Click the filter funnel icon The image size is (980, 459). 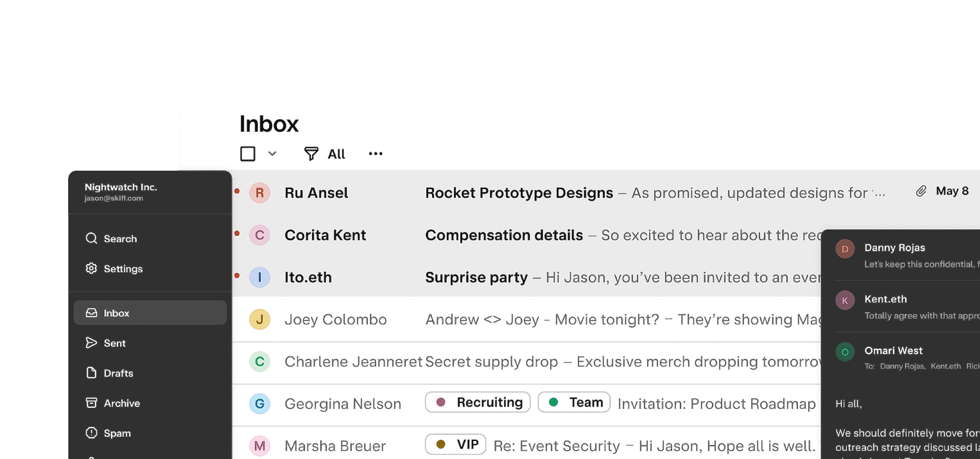tap(311, 154)
